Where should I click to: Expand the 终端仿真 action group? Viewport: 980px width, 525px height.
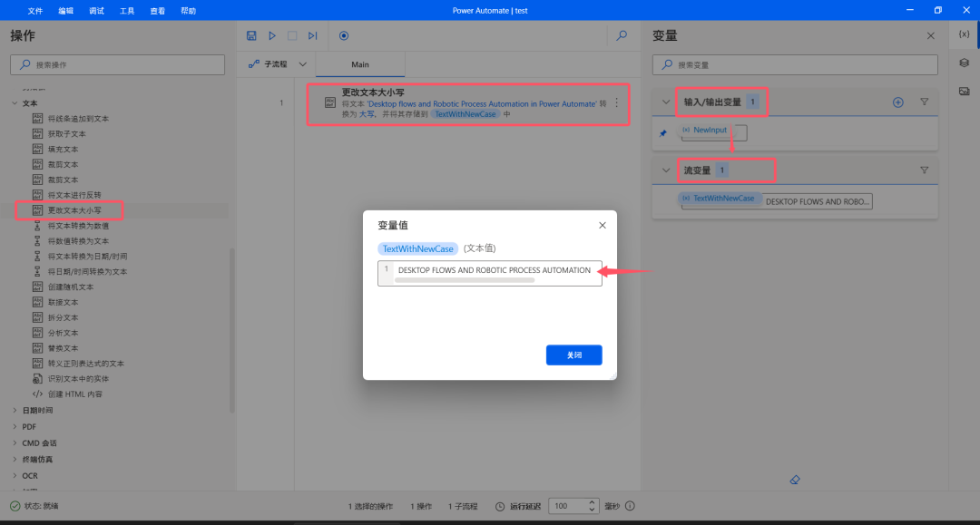click(15, 459)
